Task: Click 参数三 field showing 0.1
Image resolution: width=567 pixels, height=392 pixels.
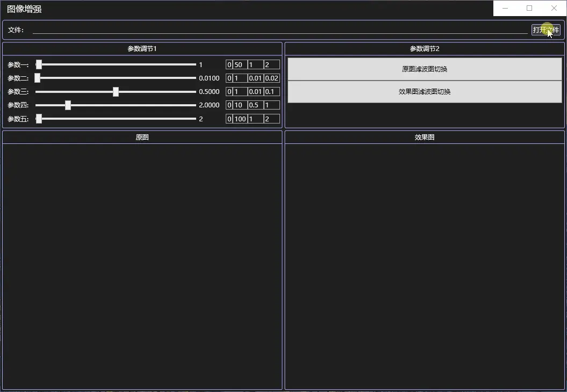Action: coord(271,92)
